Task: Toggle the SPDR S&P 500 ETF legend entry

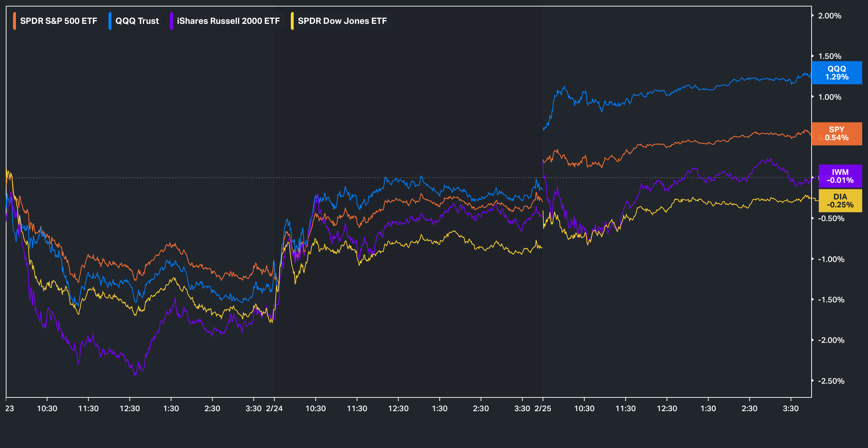Action: point(59,21)
